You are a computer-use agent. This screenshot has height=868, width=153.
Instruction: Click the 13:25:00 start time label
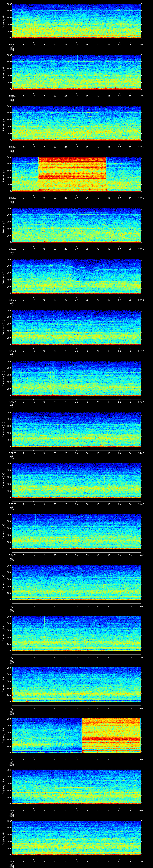(x=12, y=606)
